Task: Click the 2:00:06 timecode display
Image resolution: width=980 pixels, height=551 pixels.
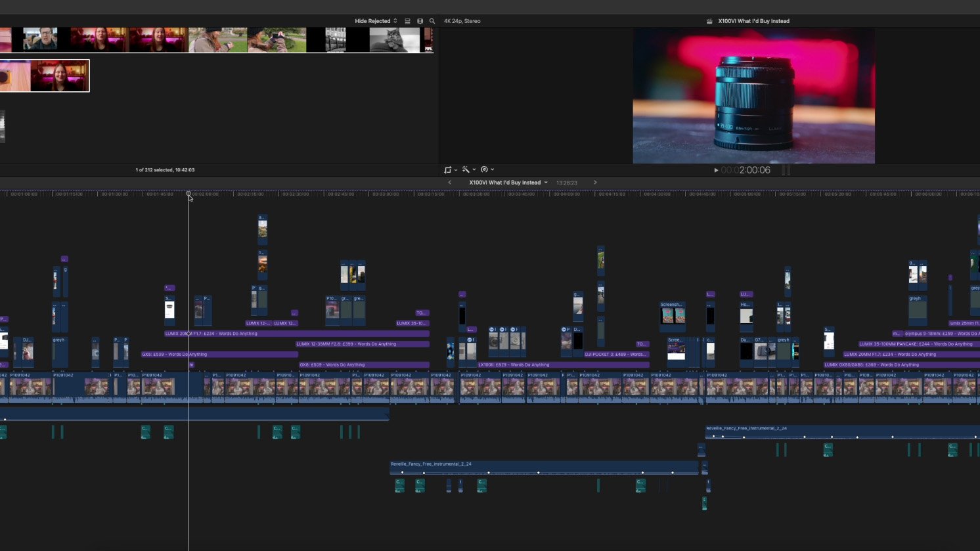Action: (746, 170)
